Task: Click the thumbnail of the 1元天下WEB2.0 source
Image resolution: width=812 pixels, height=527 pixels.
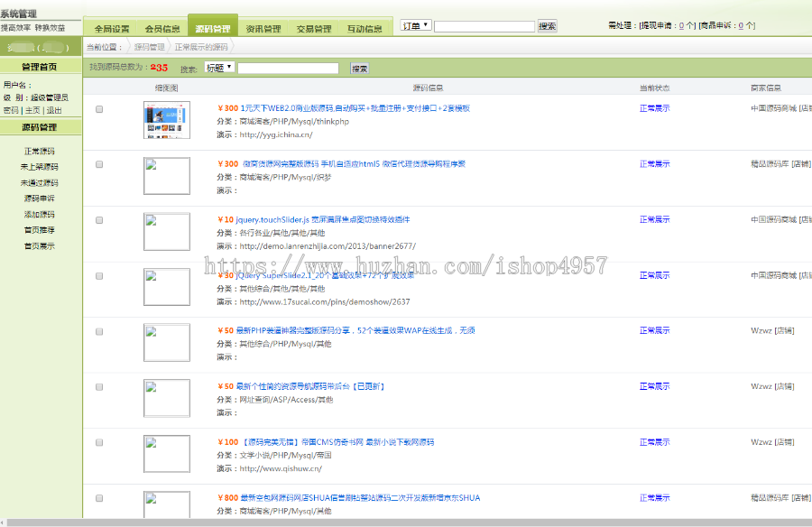Action: 167,120
